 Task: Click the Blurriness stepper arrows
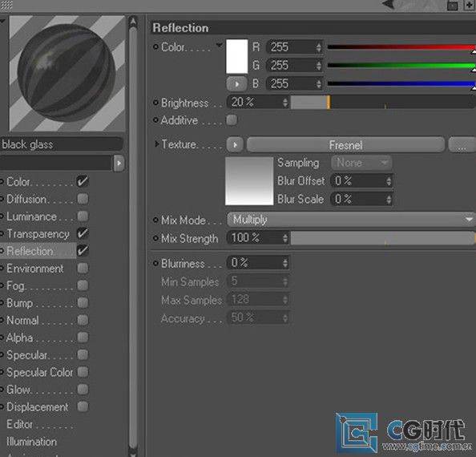pos(285,263)
